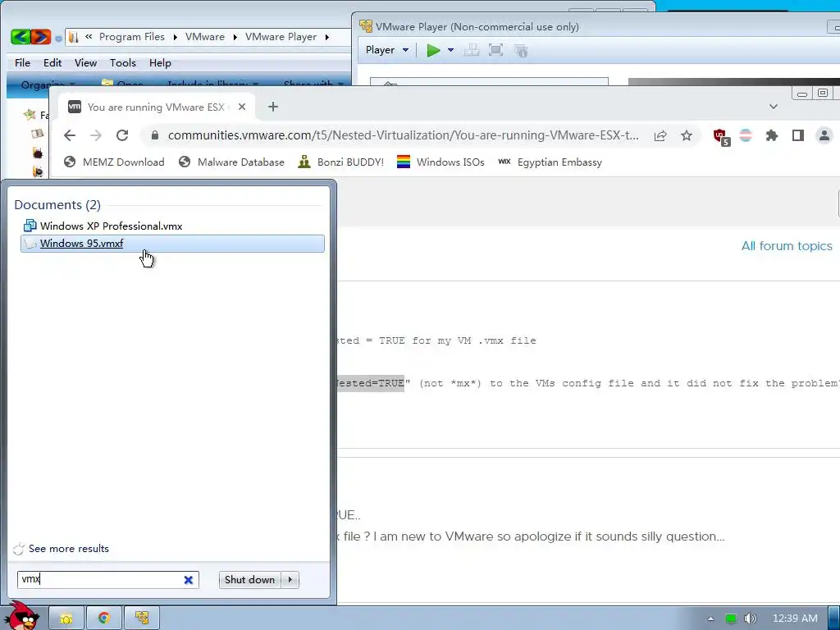Click the 12:39 AM clock

point(795,619)
